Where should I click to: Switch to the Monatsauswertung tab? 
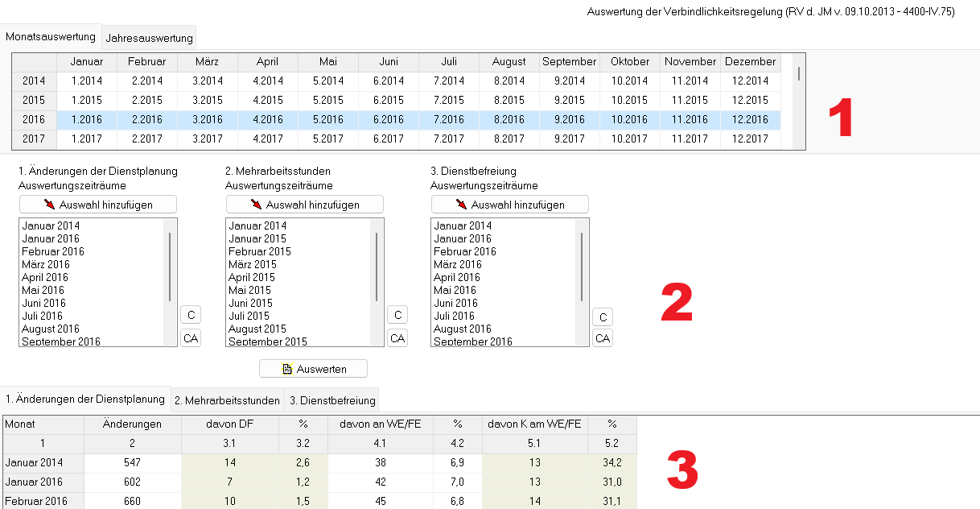pyautogui.click(x=51, y=37)
